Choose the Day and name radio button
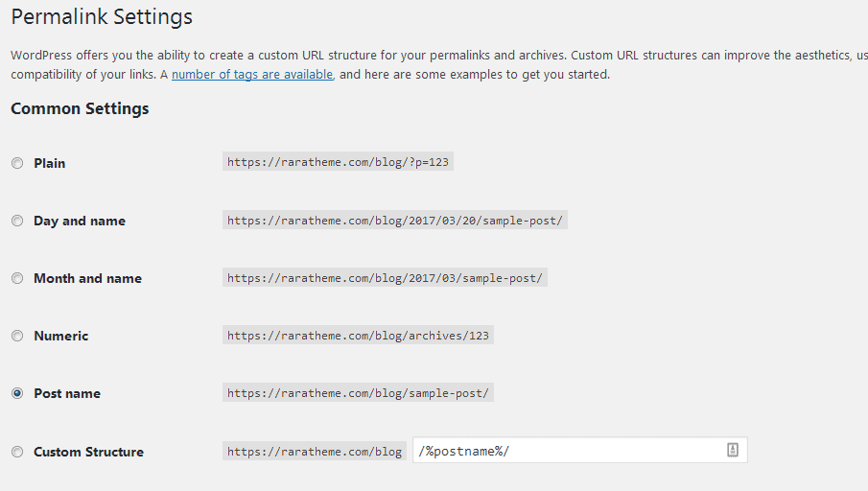Viewport: 868px width, 491px height. coord(17,221)
